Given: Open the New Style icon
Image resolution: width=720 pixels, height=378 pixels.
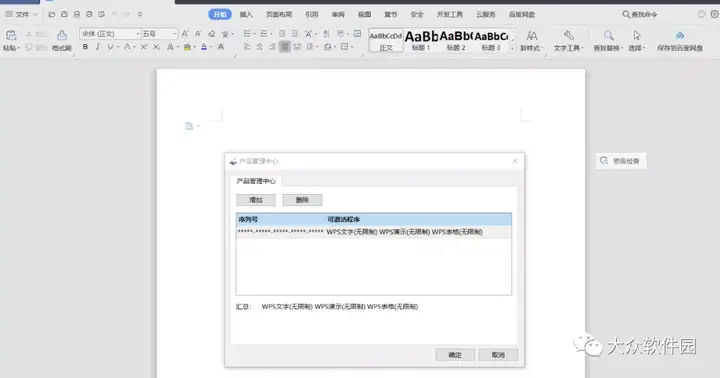Looking at the screenshot, I should 532,36.
